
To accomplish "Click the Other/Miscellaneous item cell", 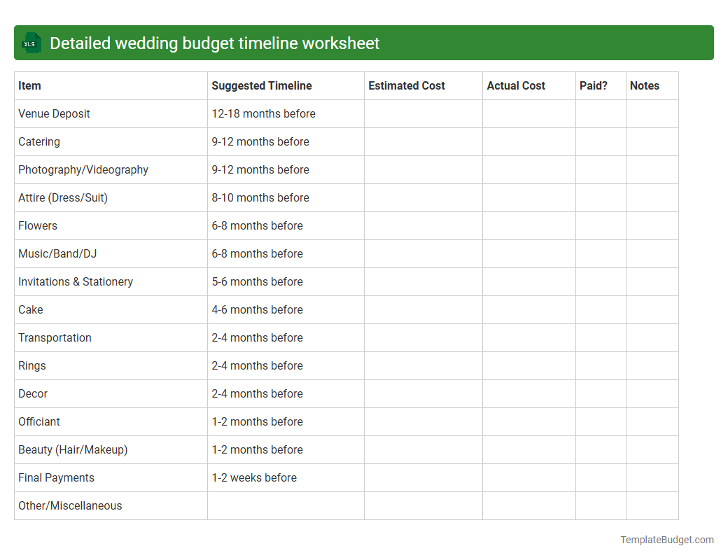I will [70, 505].
